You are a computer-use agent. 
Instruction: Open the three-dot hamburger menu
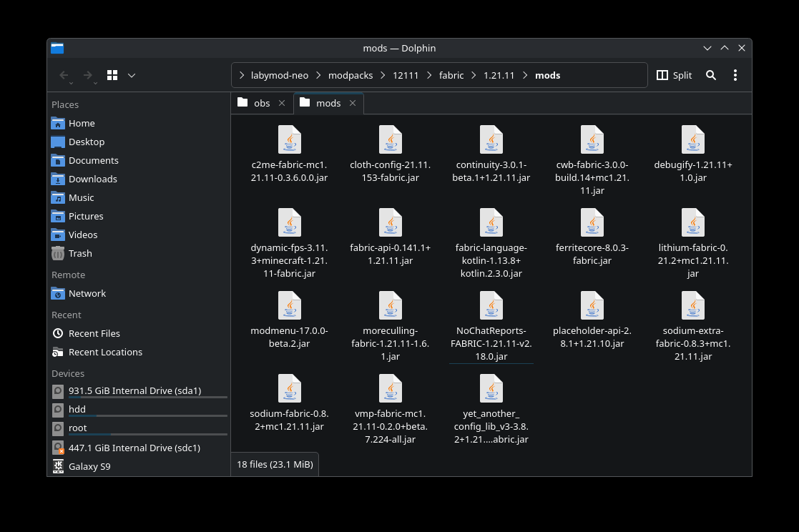735,75
